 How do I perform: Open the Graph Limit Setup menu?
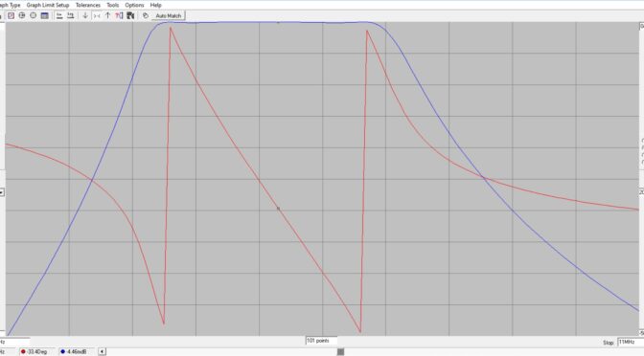coord(48,5)
